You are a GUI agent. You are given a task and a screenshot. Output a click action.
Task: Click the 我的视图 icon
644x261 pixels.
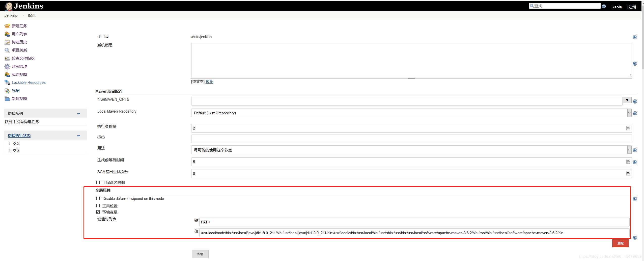tap(7, 74)
